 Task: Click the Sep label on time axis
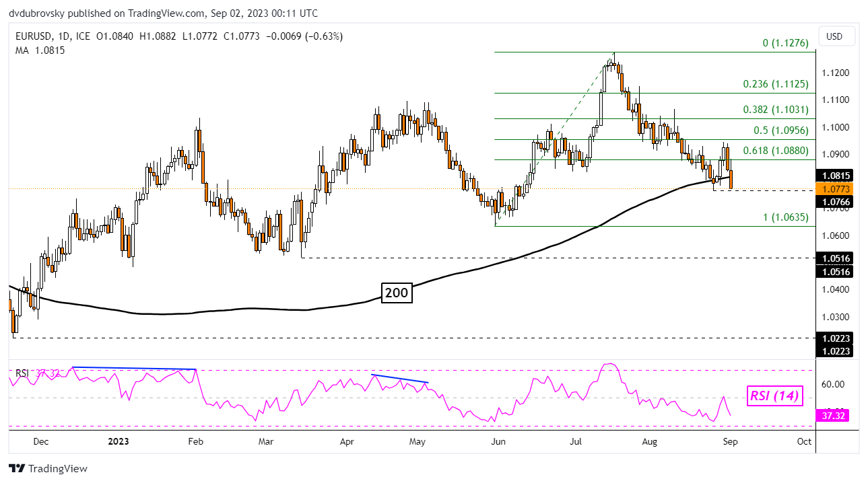coord(727,441)
